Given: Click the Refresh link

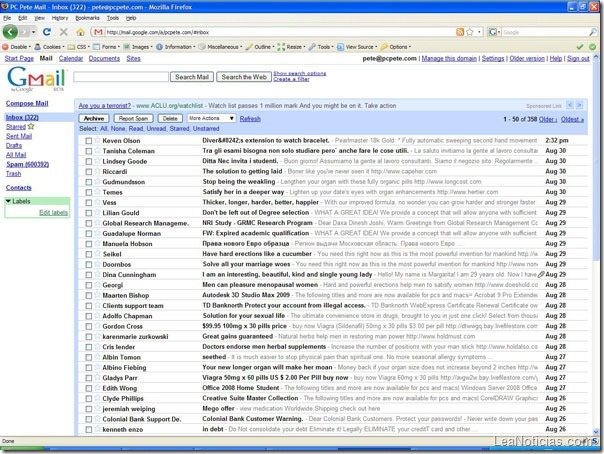Looking at the screenshot, I should [250, 119].
